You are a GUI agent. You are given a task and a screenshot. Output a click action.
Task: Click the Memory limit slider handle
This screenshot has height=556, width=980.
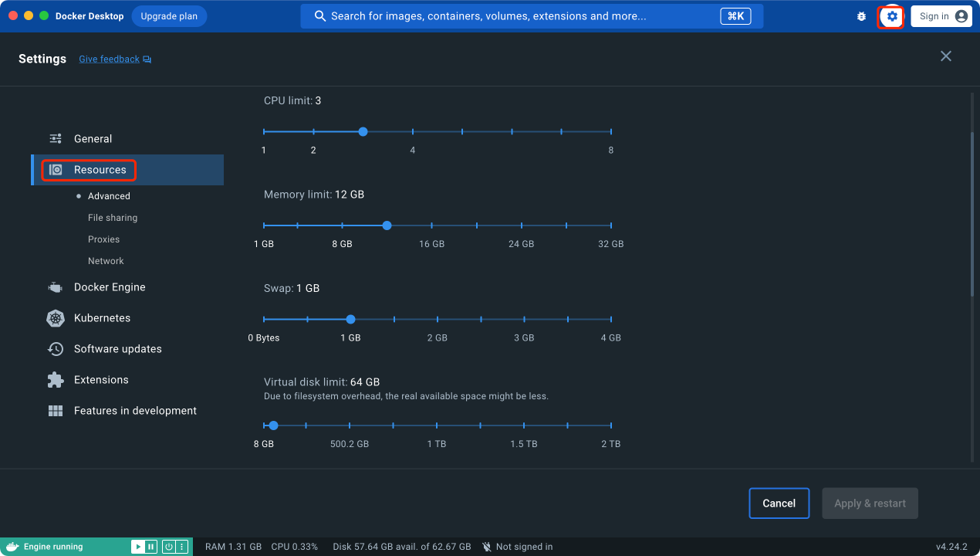tap(387, 225)
